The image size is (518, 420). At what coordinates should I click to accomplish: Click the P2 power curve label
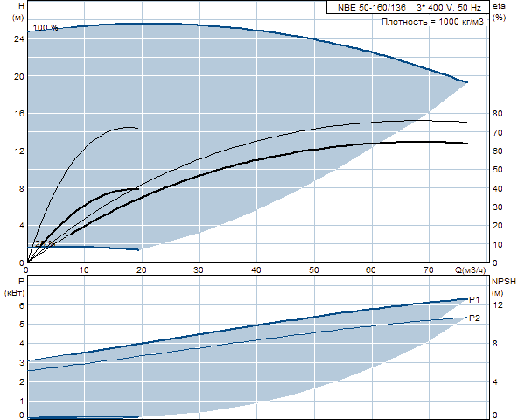(x=474, y=318)
